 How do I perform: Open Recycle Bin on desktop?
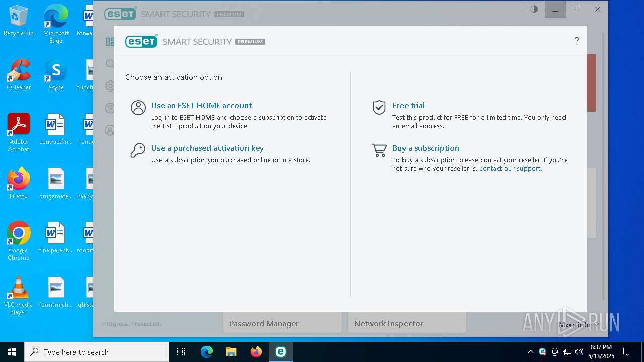pyautogui.click(x=19, y=21)
